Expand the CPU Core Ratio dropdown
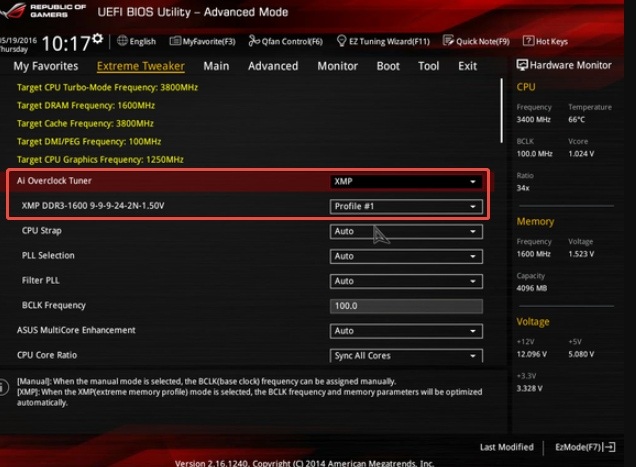Image resolution: width=636 pixels, height=467 pixels. click(406, 355)
